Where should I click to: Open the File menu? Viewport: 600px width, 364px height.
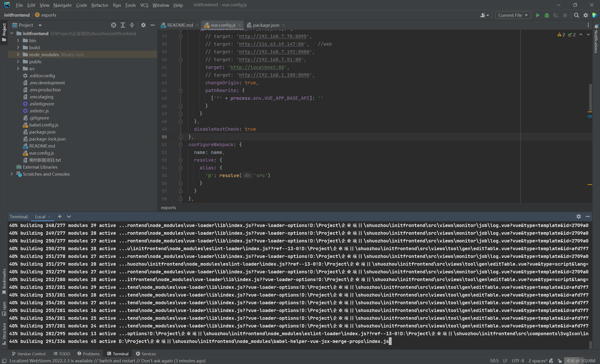(19, 5)
